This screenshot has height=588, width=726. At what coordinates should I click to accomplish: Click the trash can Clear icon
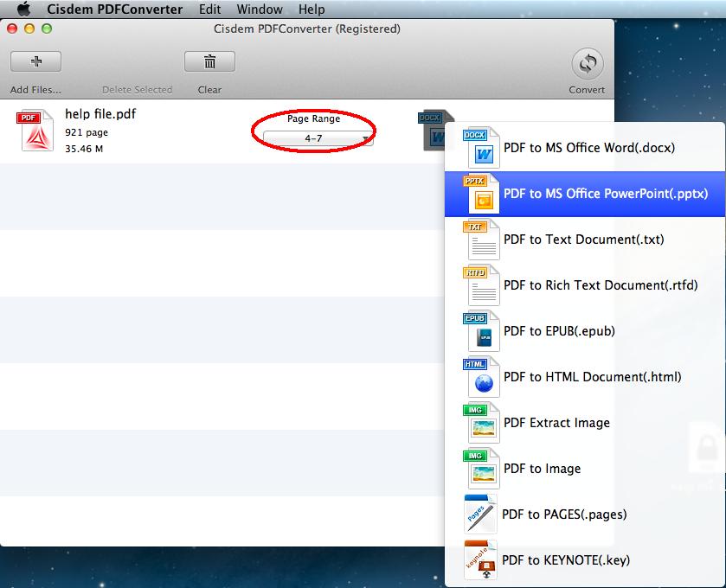click(x=209, y=61)
